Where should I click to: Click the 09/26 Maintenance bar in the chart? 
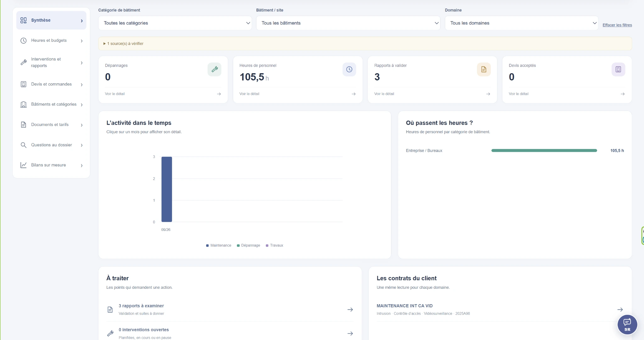click(x=167, y=189)
